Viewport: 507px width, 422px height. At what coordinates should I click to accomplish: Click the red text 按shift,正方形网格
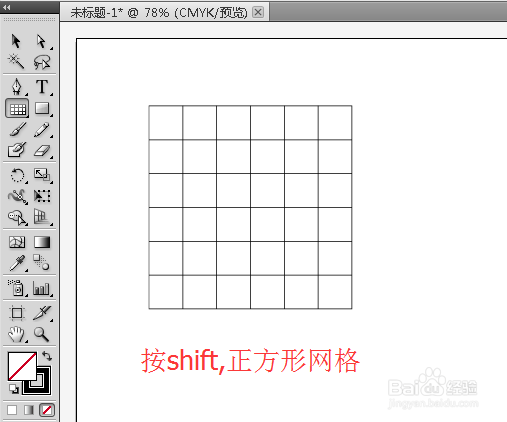[x=250, y=361]
